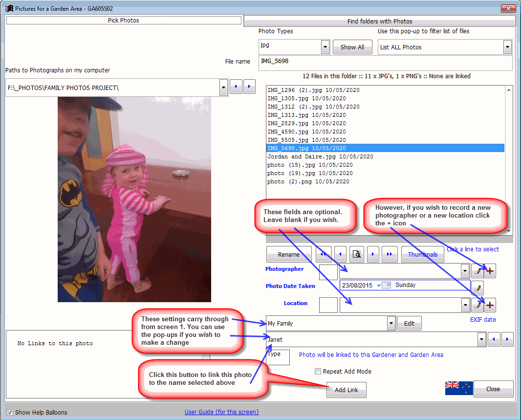This screenshot has width=521, height=420.
Task: Click the preview photo magnifier icon
Action: point(356,254)
